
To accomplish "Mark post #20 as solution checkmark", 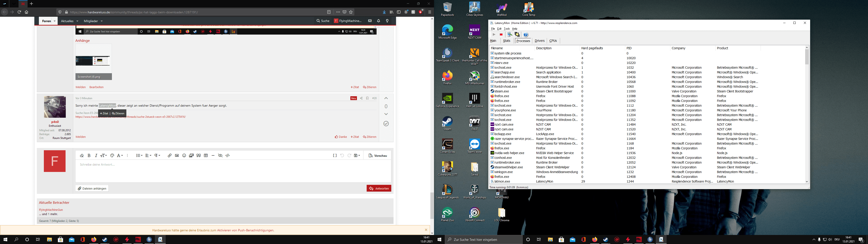I will pyautogui.click(x=386, y=124).
